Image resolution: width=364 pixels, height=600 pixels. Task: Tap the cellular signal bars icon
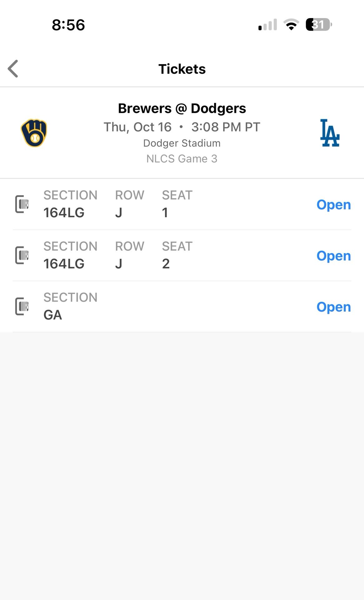(x=268, y=25)
